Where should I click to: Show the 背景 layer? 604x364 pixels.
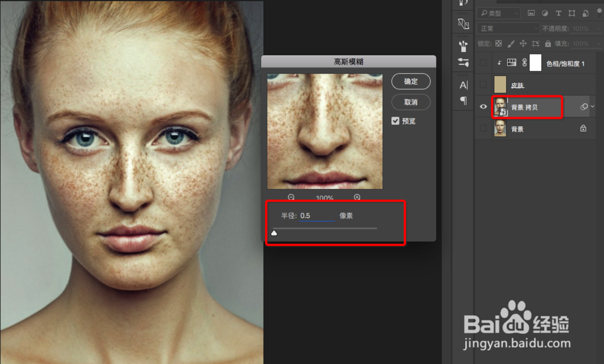pos(483,129)
